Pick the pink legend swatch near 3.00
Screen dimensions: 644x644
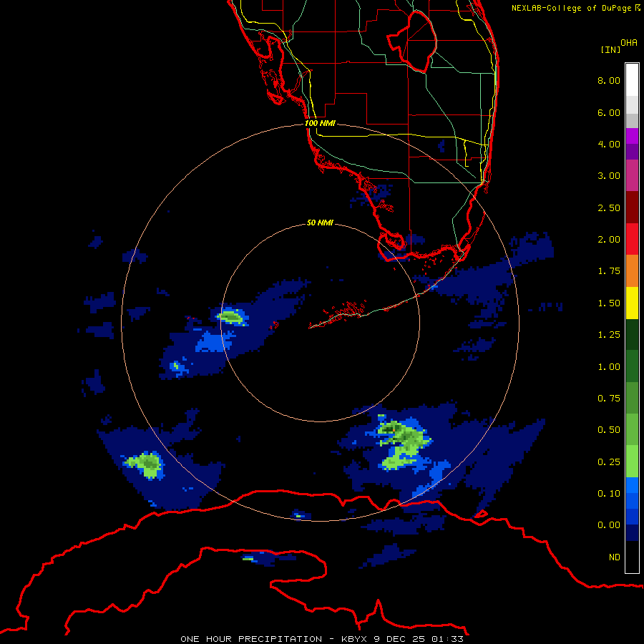(632, 175)
